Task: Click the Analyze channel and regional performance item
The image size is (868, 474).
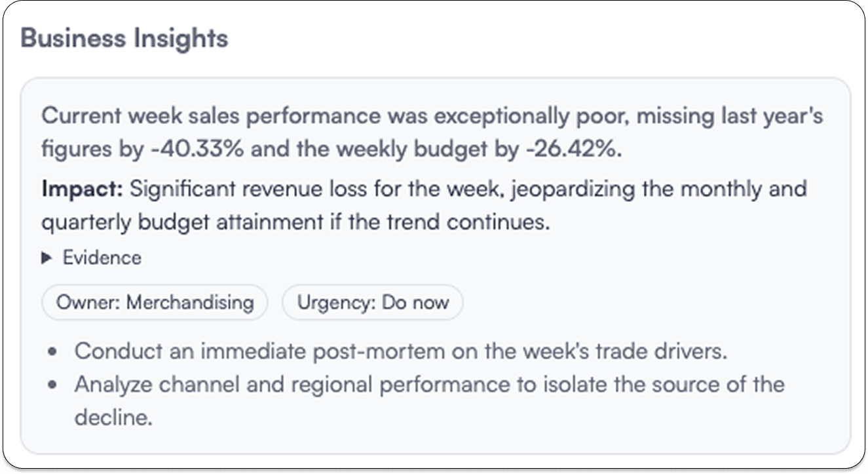Action: (429, 384)
